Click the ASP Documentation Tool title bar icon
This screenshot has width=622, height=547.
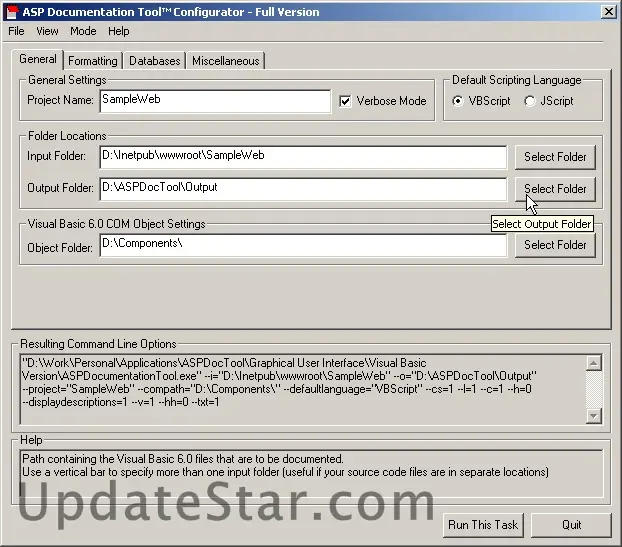click(x=12, y=12)
